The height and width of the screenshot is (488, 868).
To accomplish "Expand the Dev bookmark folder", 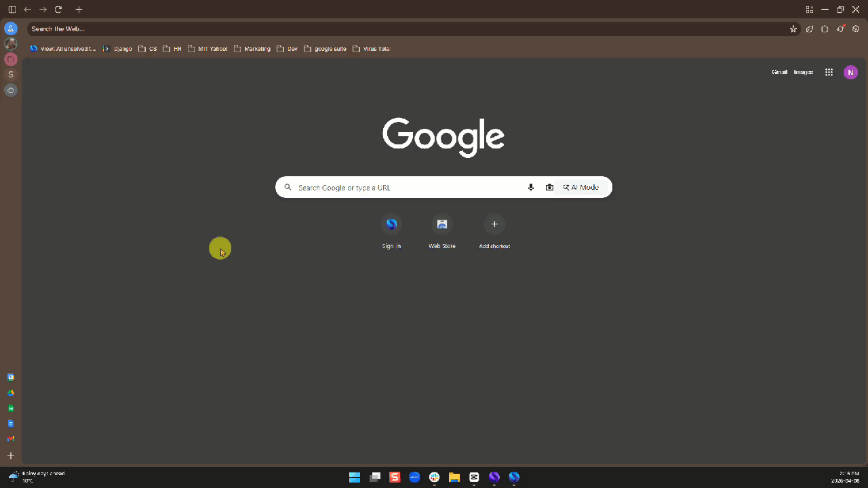I will pyautogui.click(x=288, y=49).
